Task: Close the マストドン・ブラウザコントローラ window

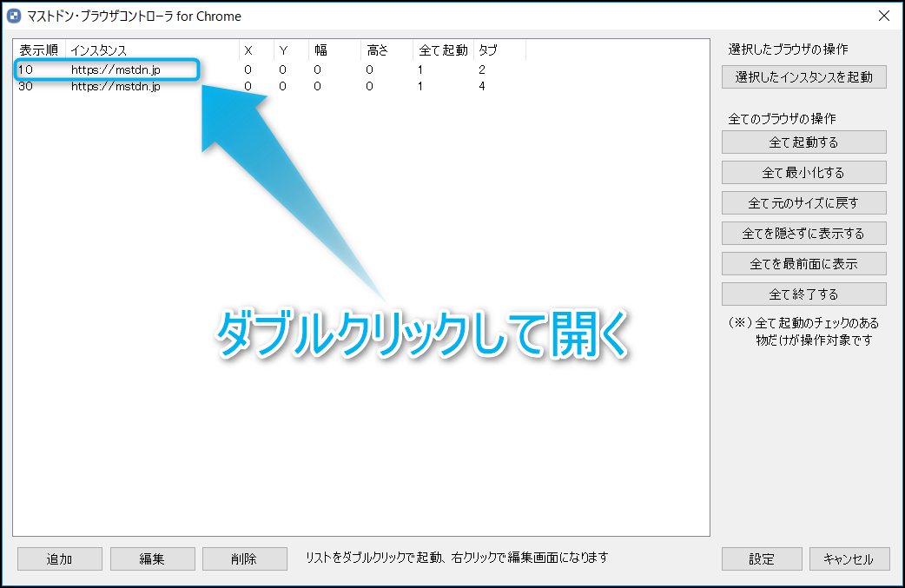Action: click(884, 16)
